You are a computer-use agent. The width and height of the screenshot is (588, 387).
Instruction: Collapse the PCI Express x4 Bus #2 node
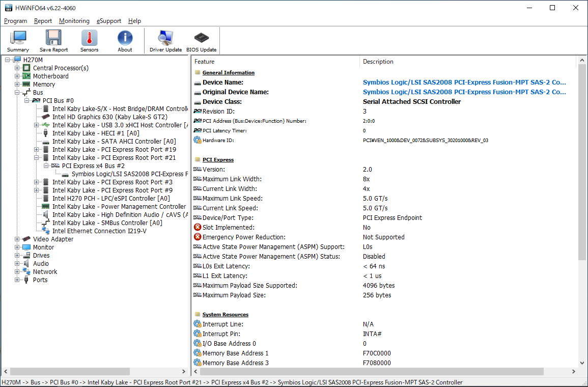pyautogui.click(x=46, y=166)
